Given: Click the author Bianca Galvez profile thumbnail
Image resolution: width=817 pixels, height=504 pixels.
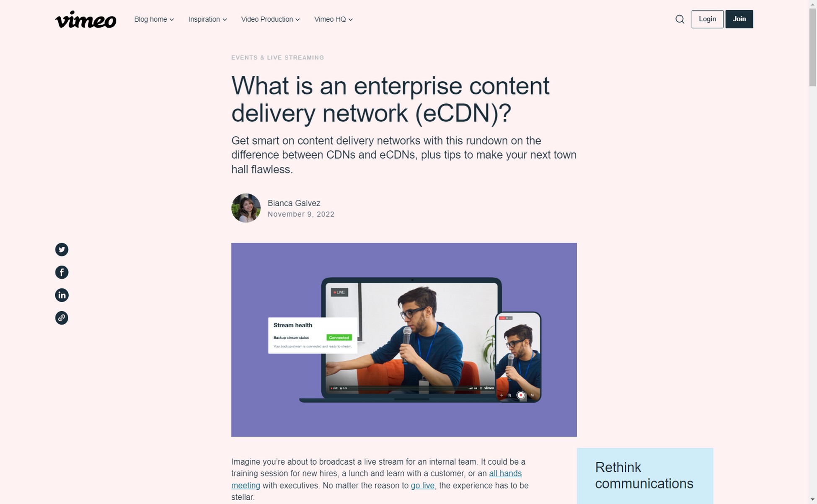Looking at the screenshot, I should point(245,208).
